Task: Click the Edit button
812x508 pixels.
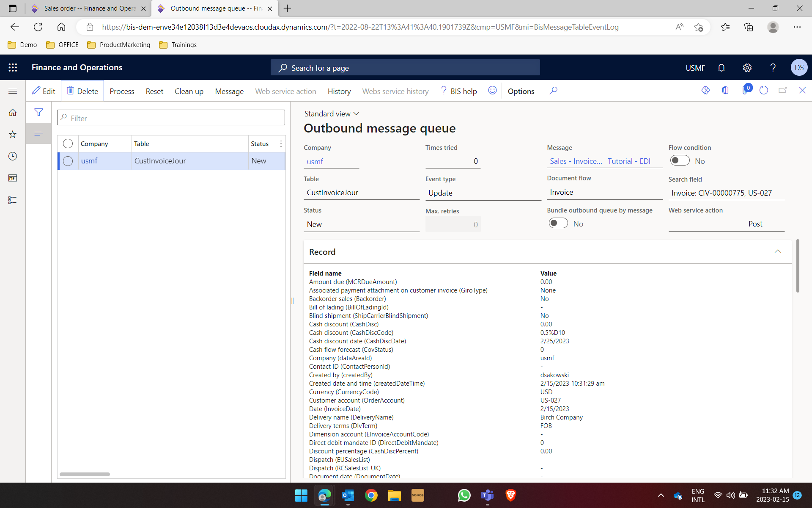Action: coord(44,91)
